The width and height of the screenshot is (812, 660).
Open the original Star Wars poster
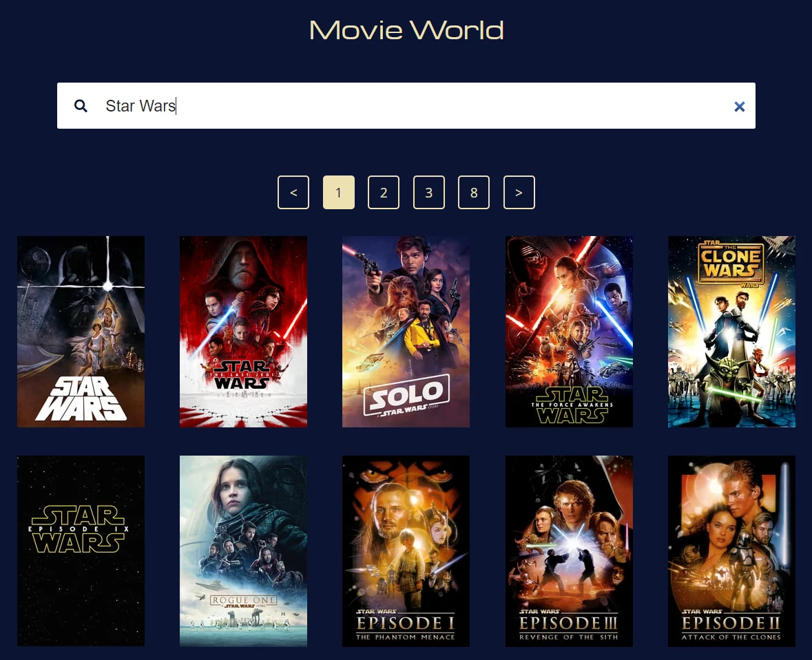coord(81,332)
